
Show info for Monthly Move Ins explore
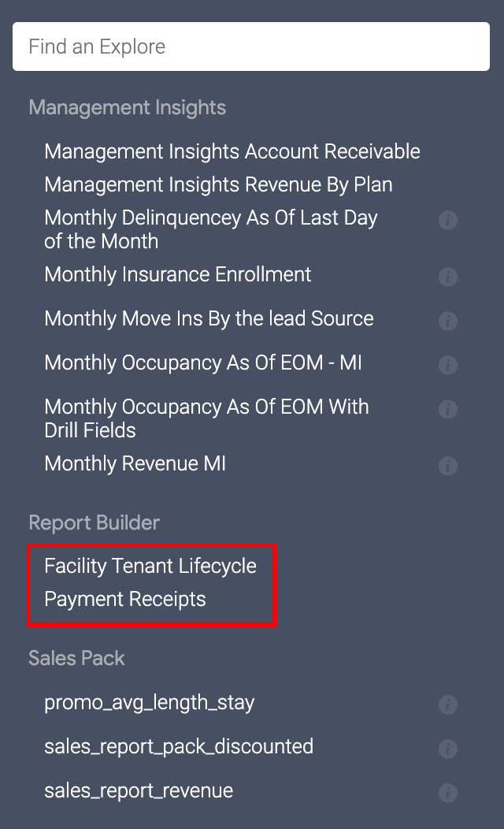(447, 321)
